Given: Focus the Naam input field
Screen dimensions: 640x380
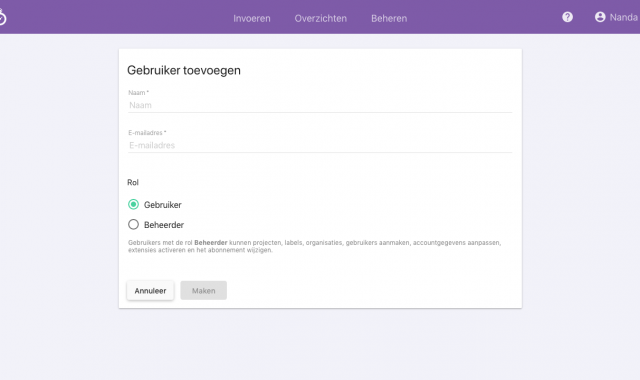Looking at the screenshot, I should tap(320, 105).
